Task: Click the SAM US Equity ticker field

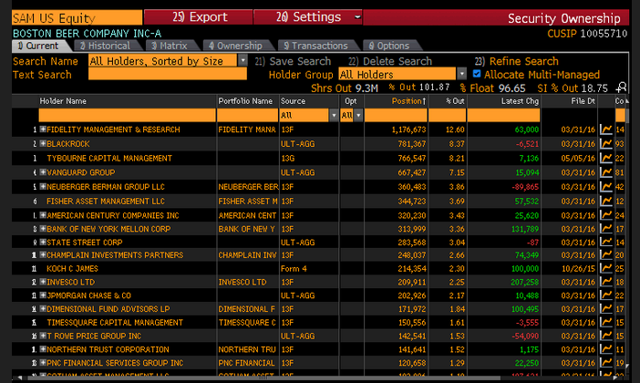Action: 77,18
